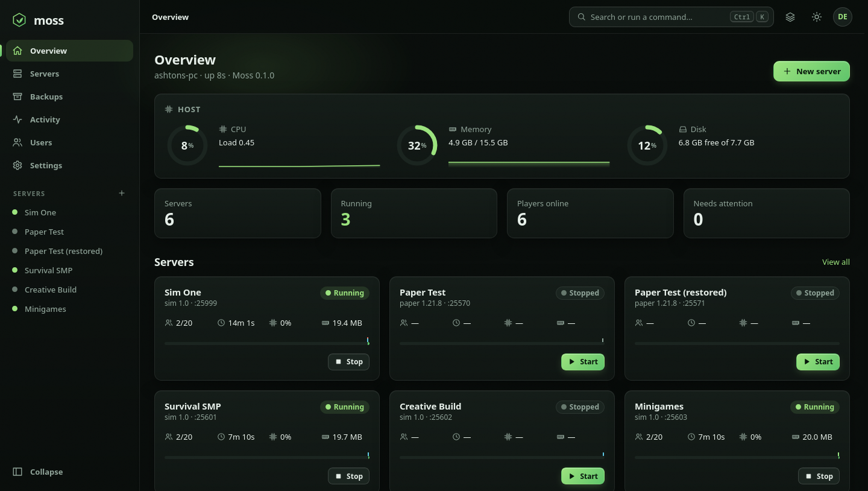Start the Paper Test server

[x=583, y=362]
